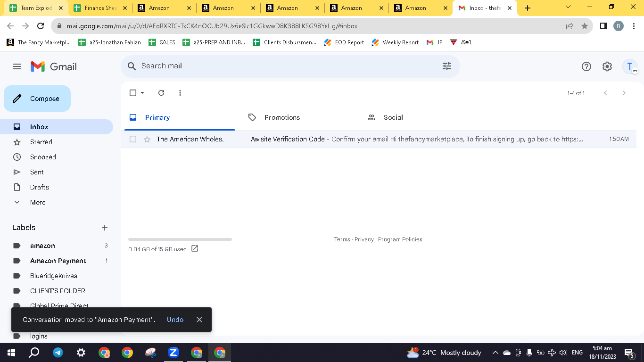Screen dimensions: 644x362
Task: Click the Privacy link
Action: (364, 239)
